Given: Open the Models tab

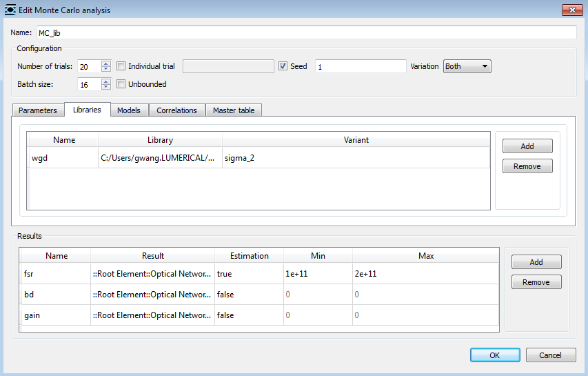Looking at the screenshot, I should [129, 110].
